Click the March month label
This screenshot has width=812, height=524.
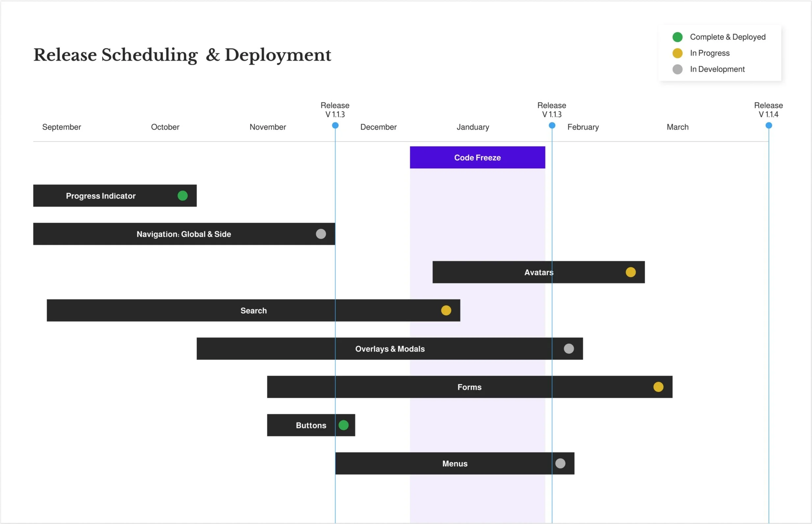click(677, 127)
